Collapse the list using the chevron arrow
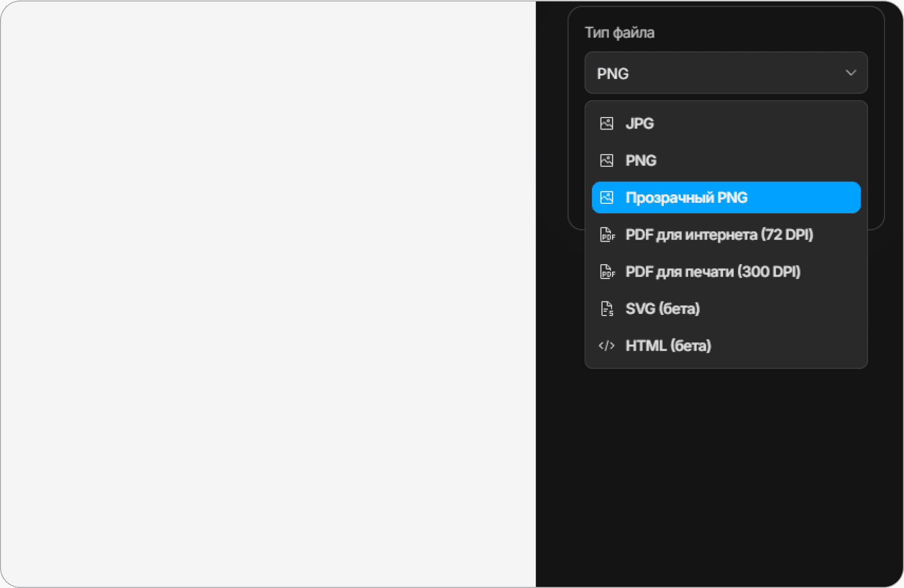 tap(851, 73)
